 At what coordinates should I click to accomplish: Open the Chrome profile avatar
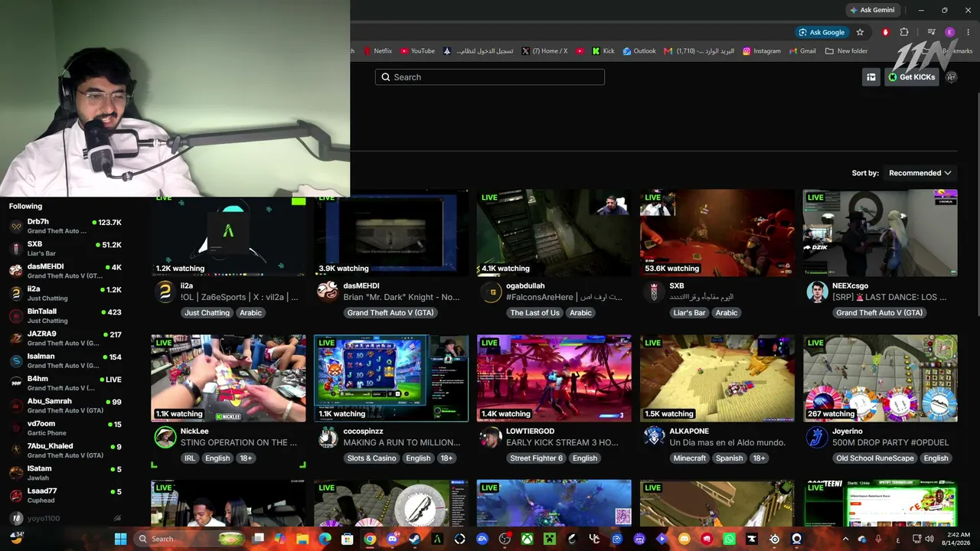950,32
